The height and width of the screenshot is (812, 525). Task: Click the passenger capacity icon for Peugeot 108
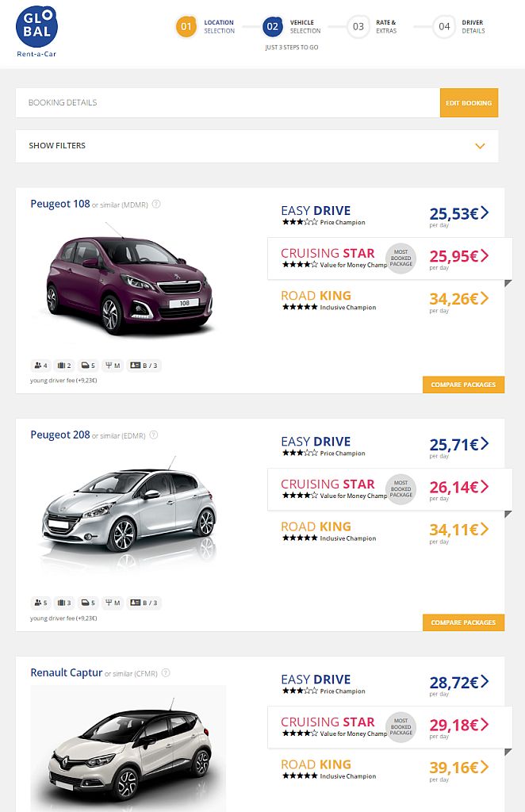(38, 366)
